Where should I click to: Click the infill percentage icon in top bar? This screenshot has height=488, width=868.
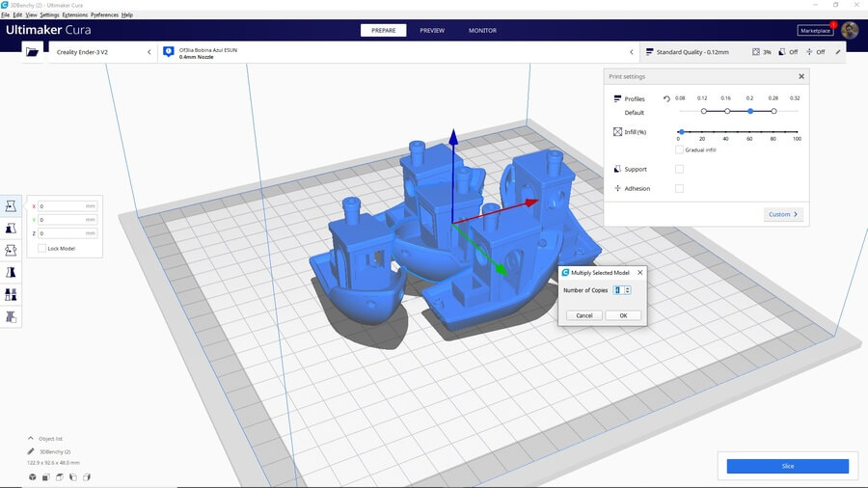pyautogui.click(x=755, y=52)
